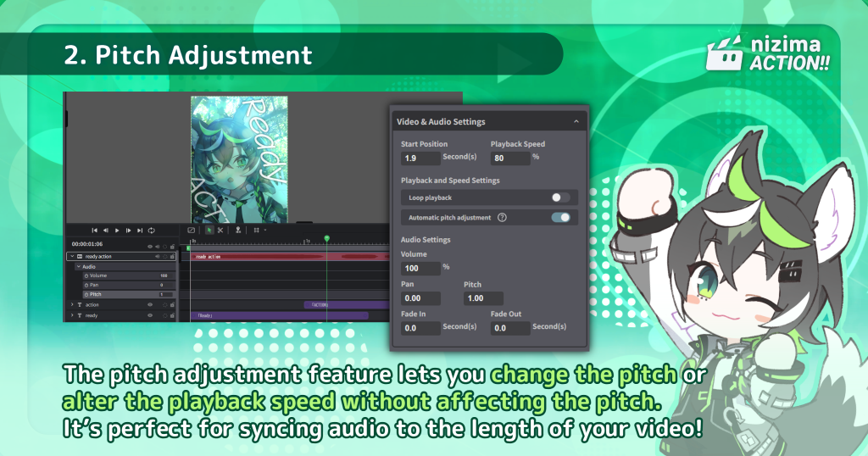Click the help icon beside Automatic pitch adjustment

(x=502, y=218)
